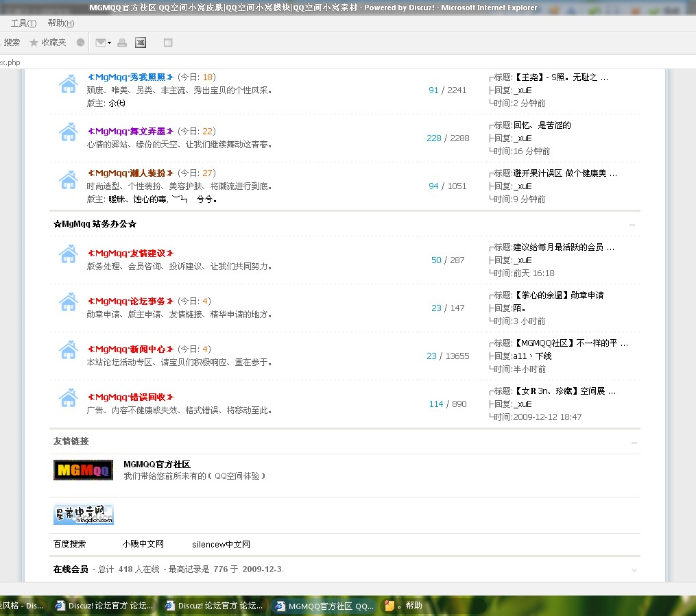Screen dimensions: 696x616
Task: Open latest post 【王尧】- S照。无耻之
Action: coord(561,77)
